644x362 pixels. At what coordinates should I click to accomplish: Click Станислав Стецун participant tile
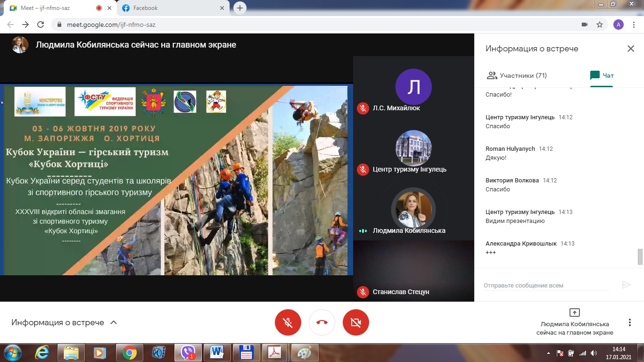413,271
